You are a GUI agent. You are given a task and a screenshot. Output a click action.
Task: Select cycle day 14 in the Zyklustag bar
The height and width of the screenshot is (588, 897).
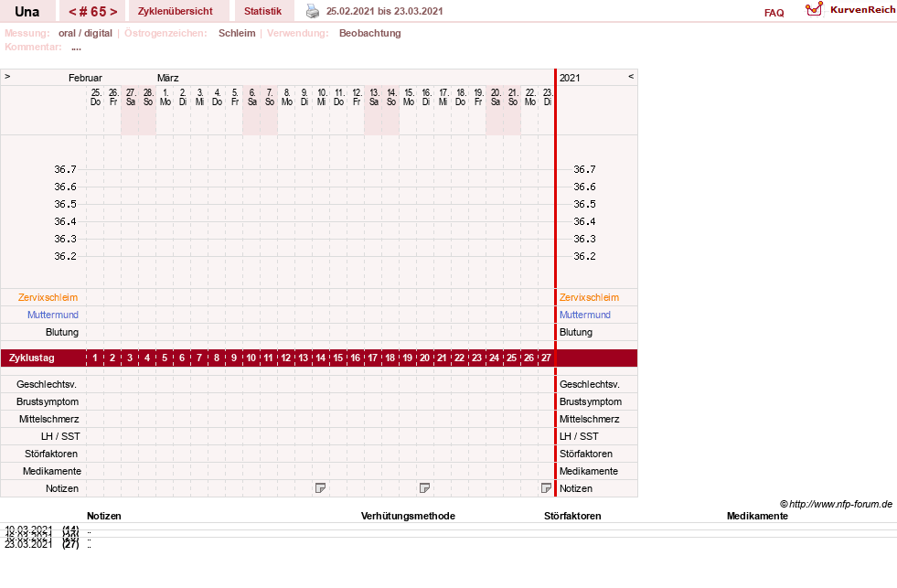[x=320, y=358]
